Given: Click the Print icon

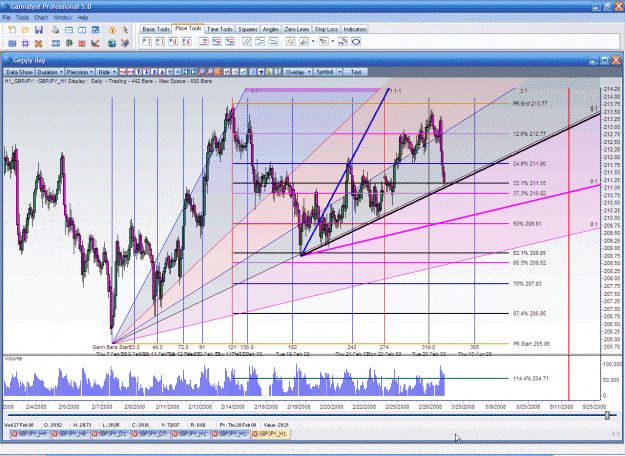Looking at the screenshot, I should [x=55, y=30].
